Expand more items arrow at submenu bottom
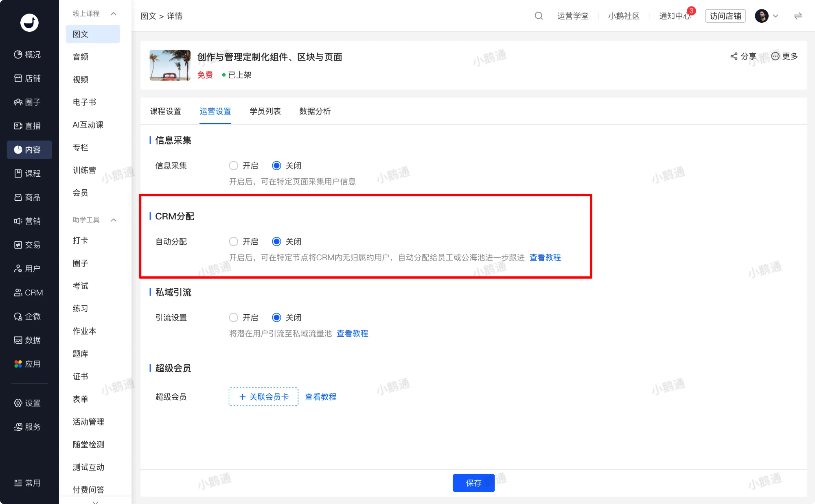Viewport: 815px width, 504px height. [95, 502]
